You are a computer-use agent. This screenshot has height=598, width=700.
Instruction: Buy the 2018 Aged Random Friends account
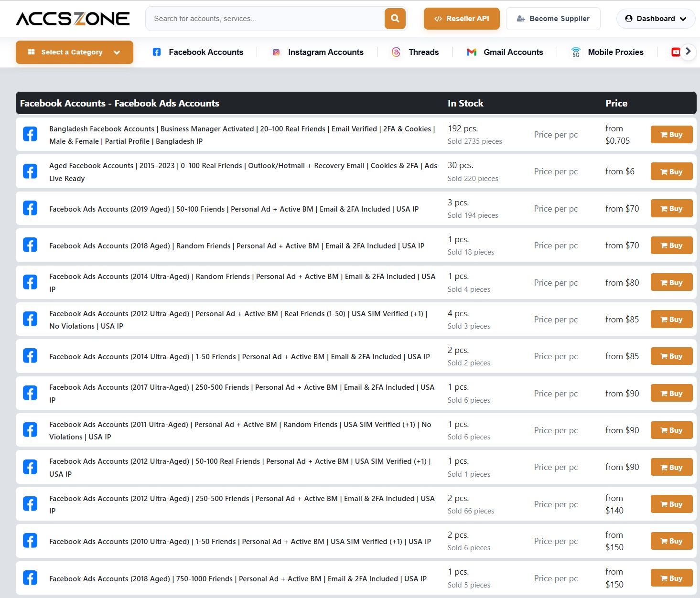[x=671, y=246]
